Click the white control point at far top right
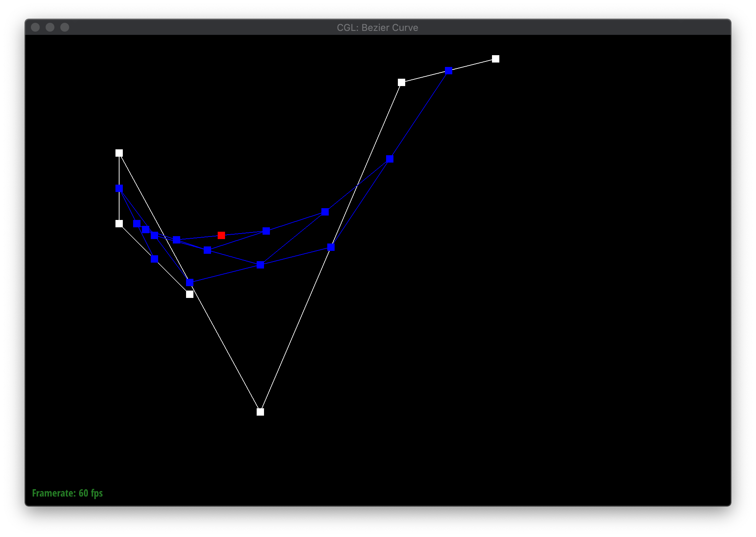The image size is (756, 537). (x=496, y=59)
